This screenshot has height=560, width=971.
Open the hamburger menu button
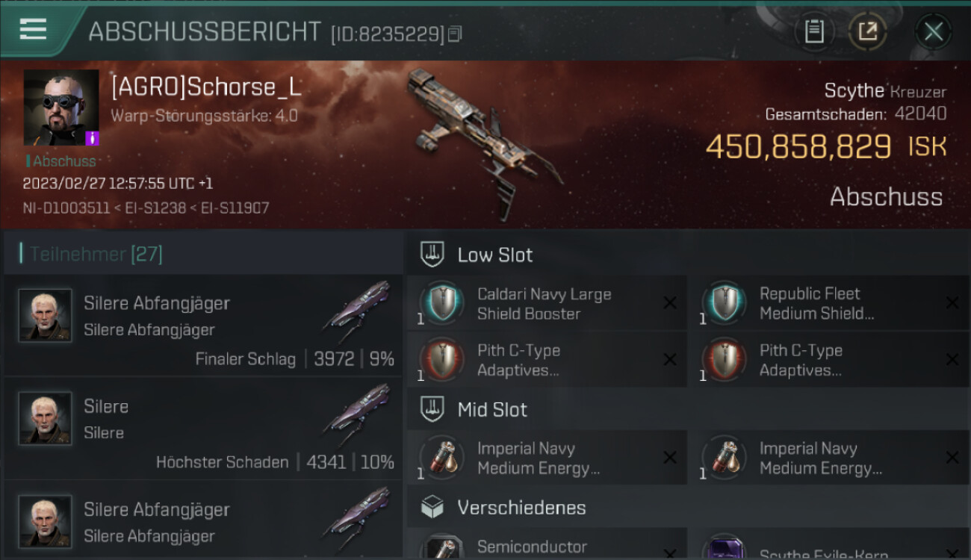[34, 29]
